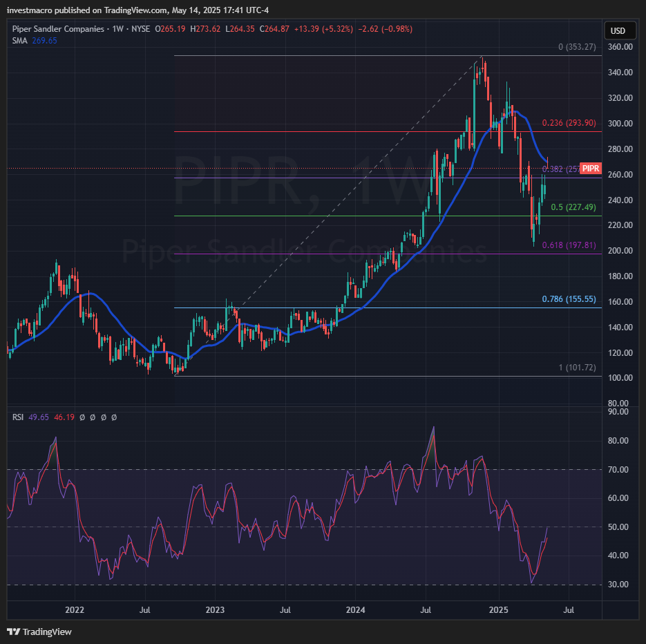
Task: Click the close price C264.87
Action: coord(274,29)
